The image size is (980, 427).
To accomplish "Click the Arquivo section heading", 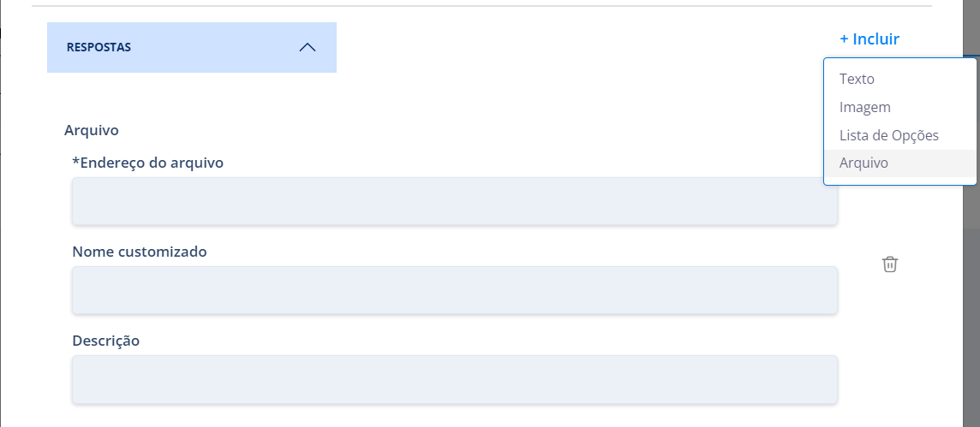I will tap(92, 130).
